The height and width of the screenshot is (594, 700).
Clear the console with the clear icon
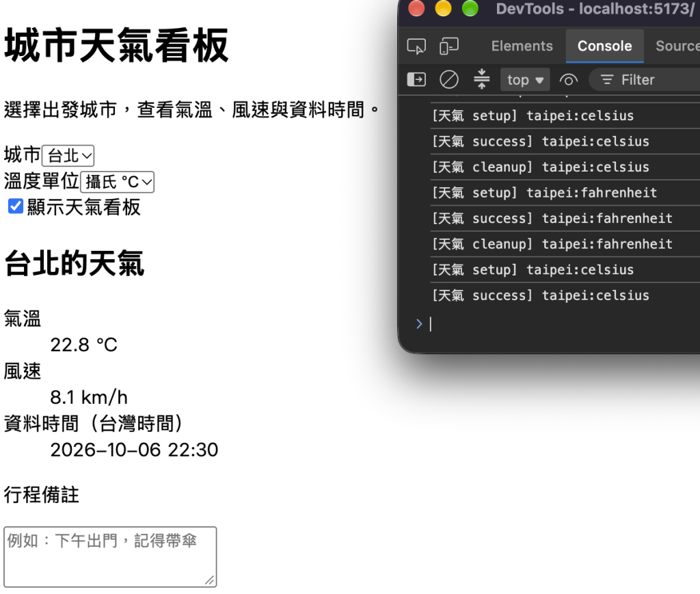pos(448,79)
